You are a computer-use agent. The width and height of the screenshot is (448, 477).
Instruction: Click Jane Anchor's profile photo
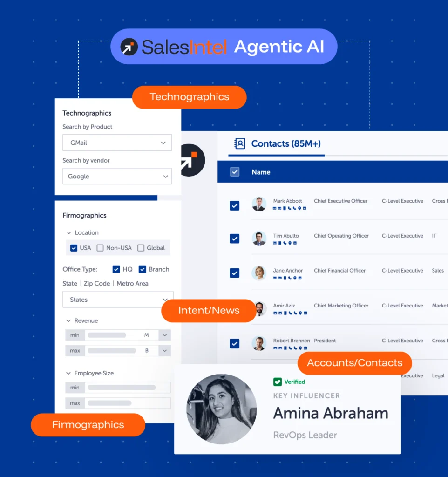259,273
